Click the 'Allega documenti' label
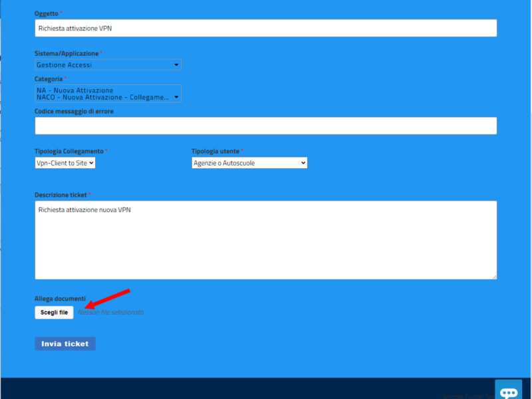Image resolution: width=532 pixels, height=399 pixels. coord(60,299)
